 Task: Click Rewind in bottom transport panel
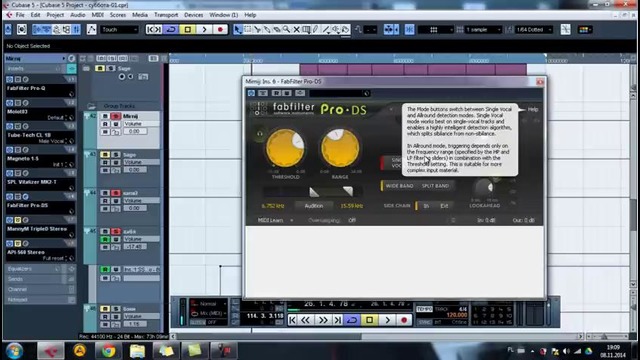click(x=305, y=320)
